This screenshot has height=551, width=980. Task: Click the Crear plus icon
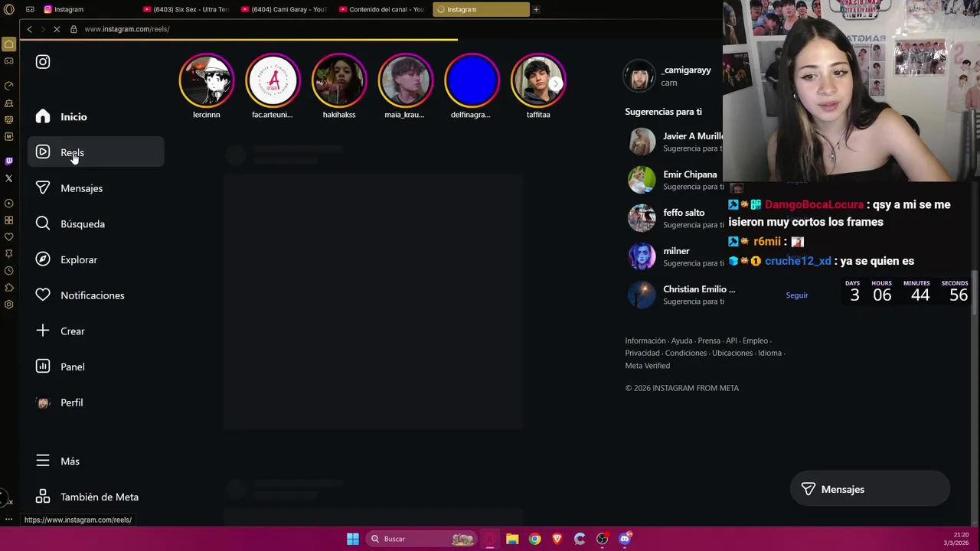coord(43,331)
